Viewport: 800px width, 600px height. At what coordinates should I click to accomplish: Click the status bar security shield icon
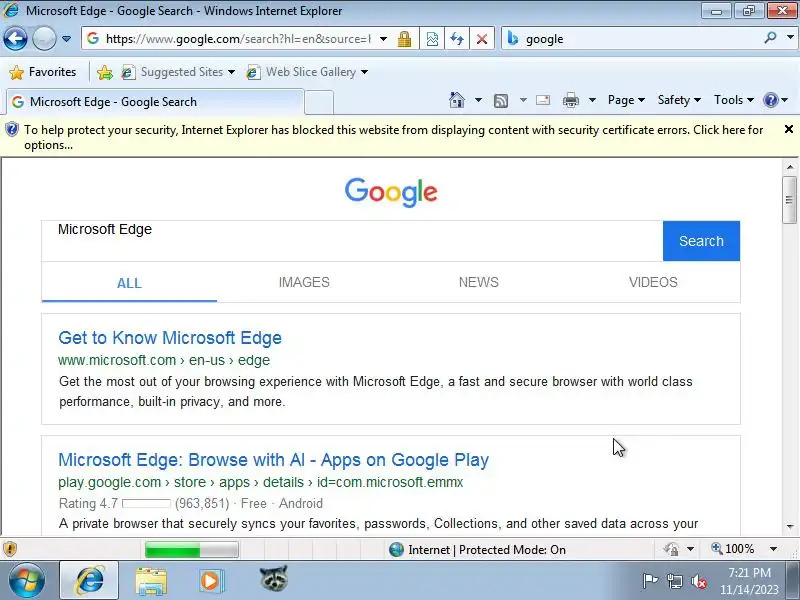click(x=10, y=549)
